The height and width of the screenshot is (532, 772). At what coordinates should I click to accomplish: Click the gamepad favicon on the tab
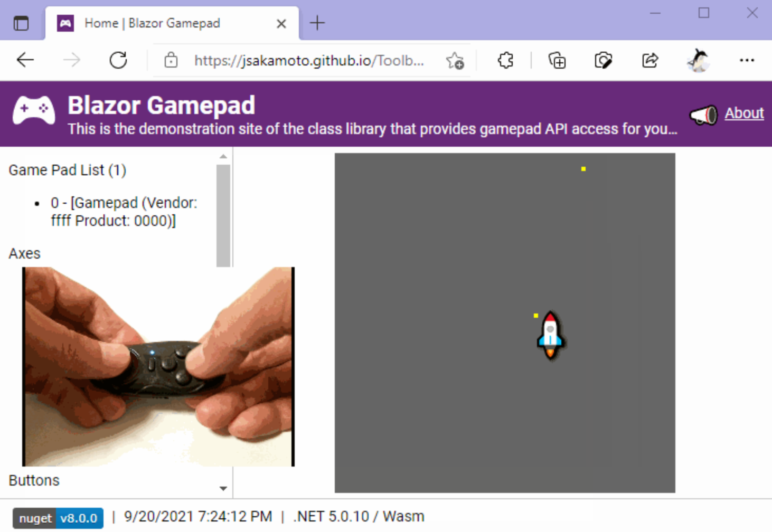tap(65, 23)
